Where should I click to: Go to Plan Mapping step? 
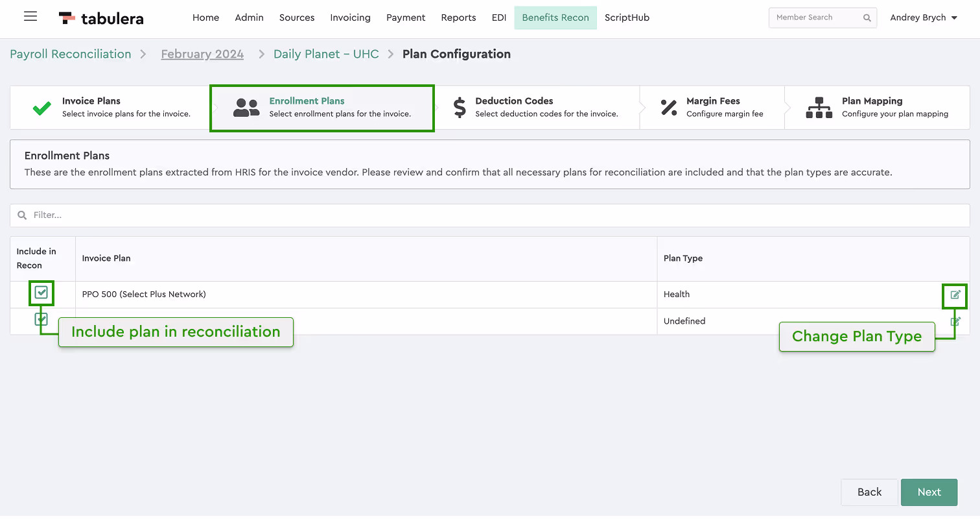(x=877, y=108)
